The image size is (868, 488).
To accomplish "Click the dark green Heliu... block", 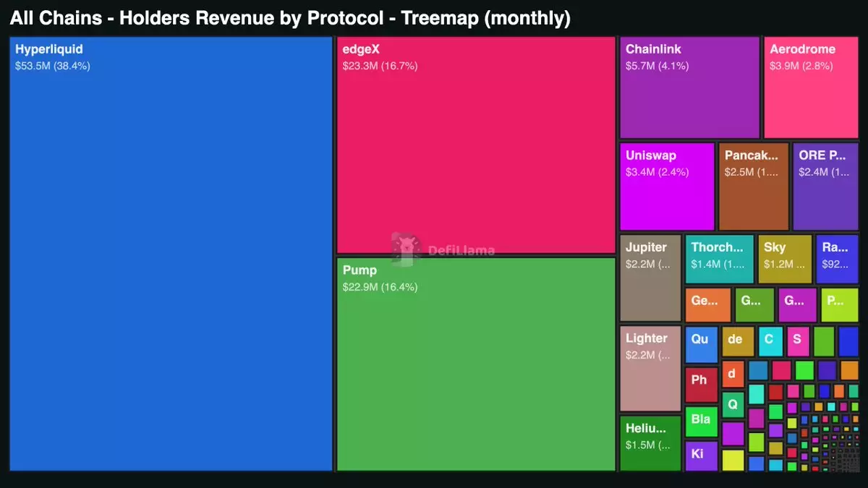I will 650,443.
